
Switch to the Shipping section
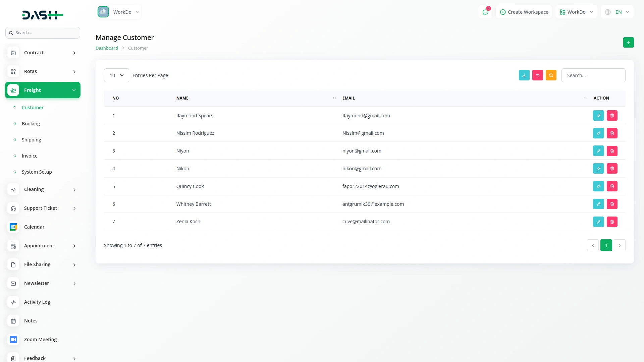[31, 139]
